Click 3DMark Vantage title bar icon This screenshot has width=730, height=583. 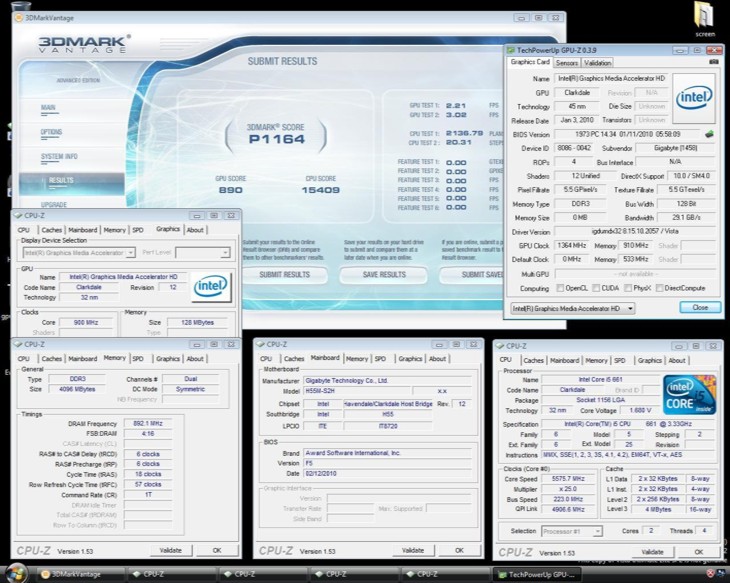[19, 18]
